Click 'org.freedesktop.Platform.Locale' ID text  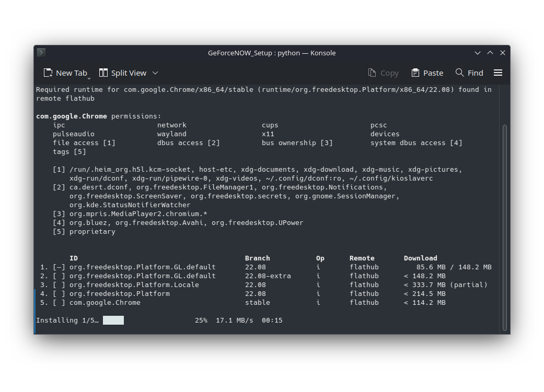pos(134,285)
